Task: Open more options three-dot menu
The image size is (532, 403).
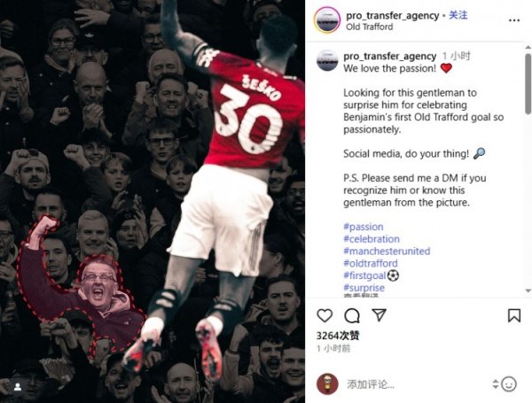Action: click(x=514, y=20)
